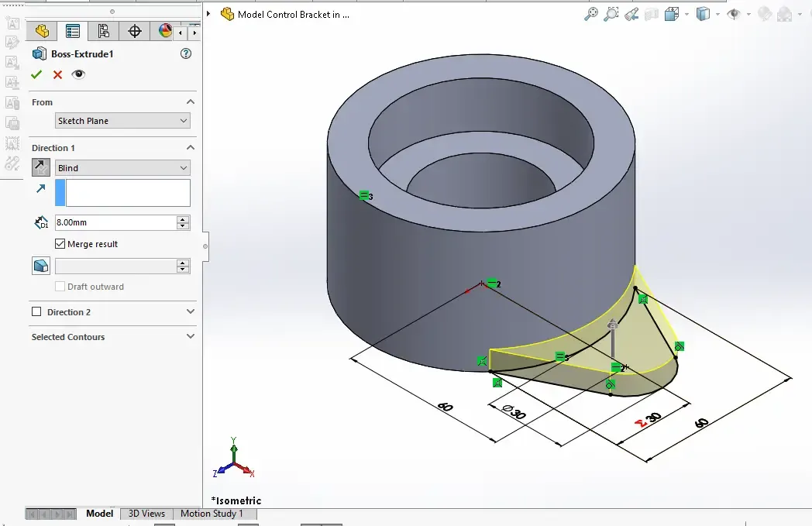Enable the Direction 2 checkbox
Image resolution: width=812 pixels, height=526 pixels.
pos(36,311)
